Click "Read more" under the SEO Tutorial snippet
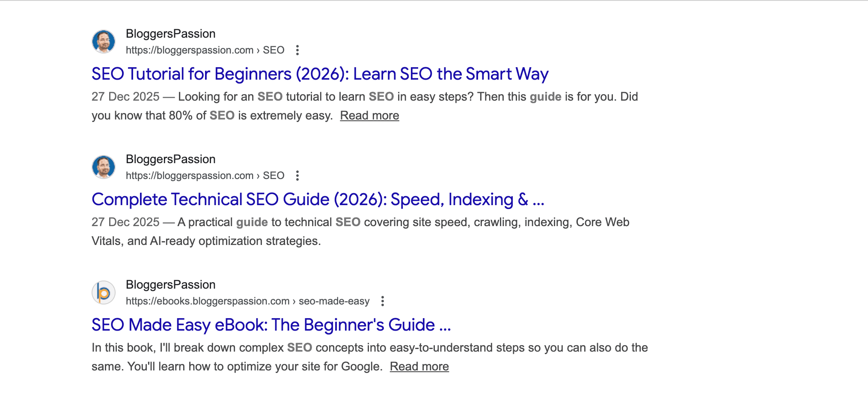The image size is (868, 394). 369,115
